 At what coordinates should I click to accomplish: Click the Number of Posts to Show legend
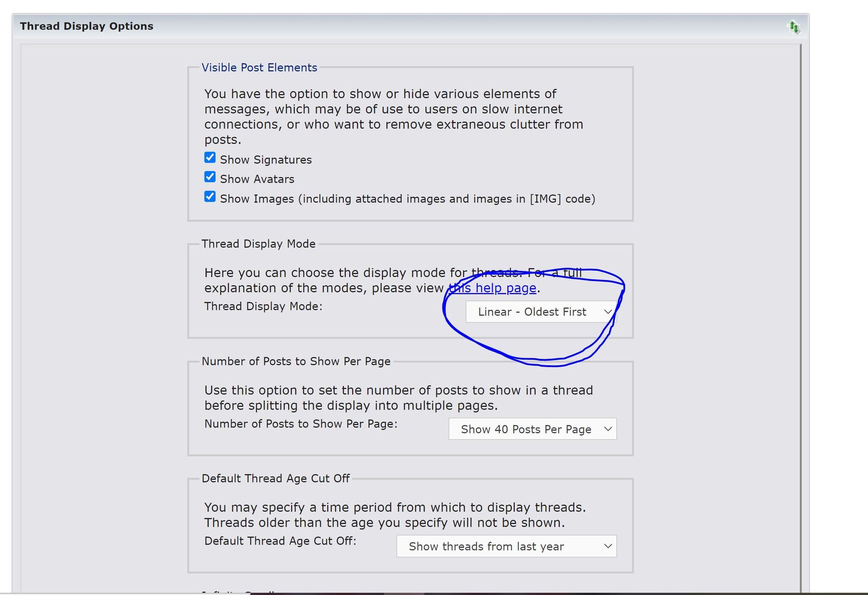296,361
